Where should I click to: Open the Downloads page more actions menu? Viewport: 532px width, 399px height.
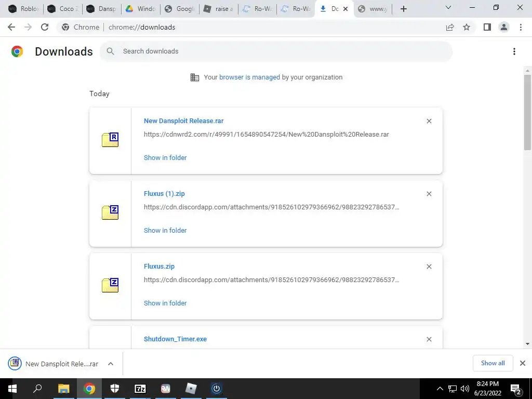tap(514, 51)
